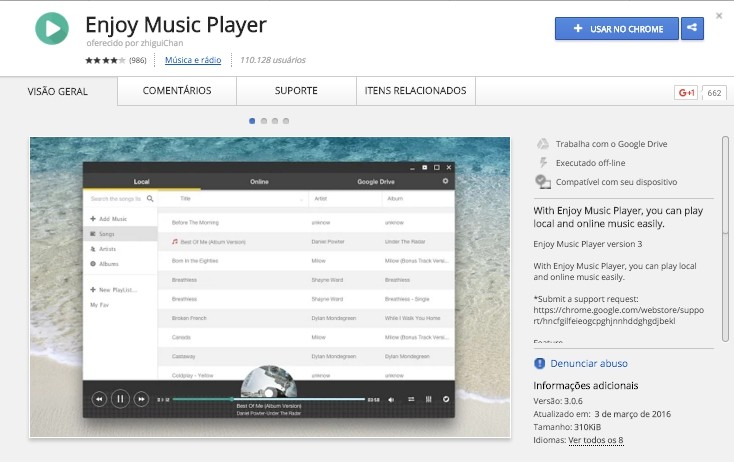734x462 pixels.
Task: Click the next track icon in the player preview
Action: (141, 399)
